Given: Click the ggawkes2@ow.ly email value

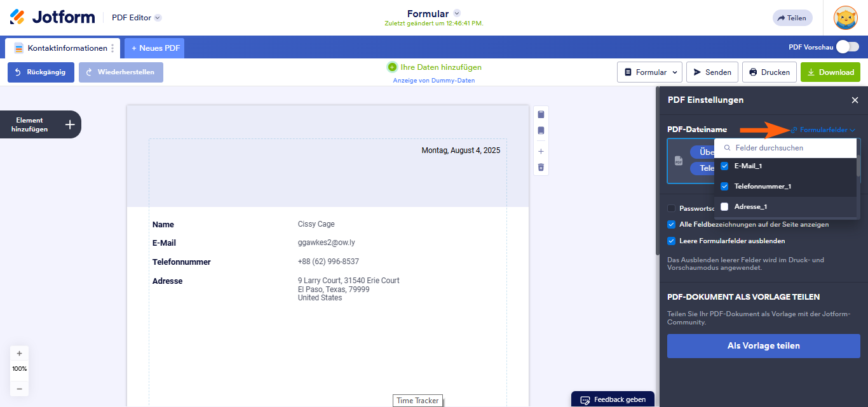Looking at the screenshot, I should (326, 243).
